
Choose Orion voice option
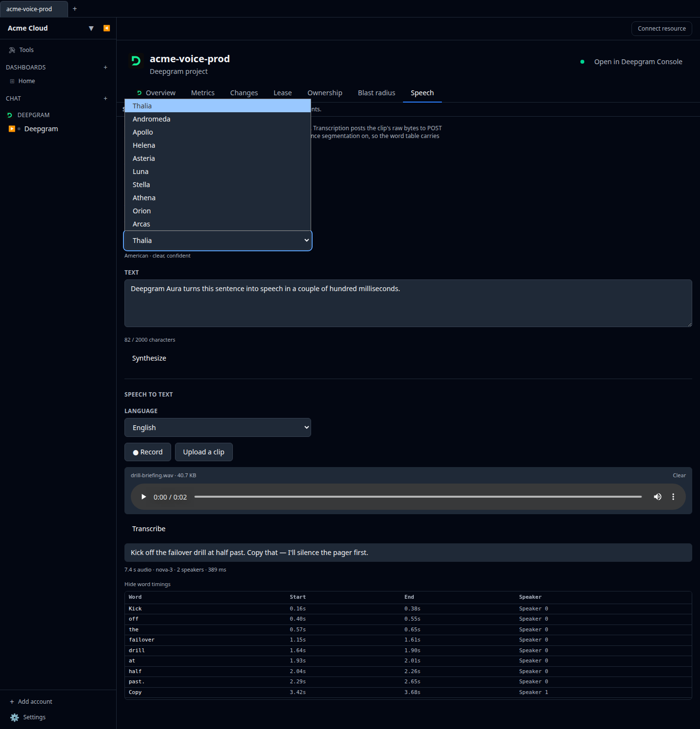click(218, 211)
